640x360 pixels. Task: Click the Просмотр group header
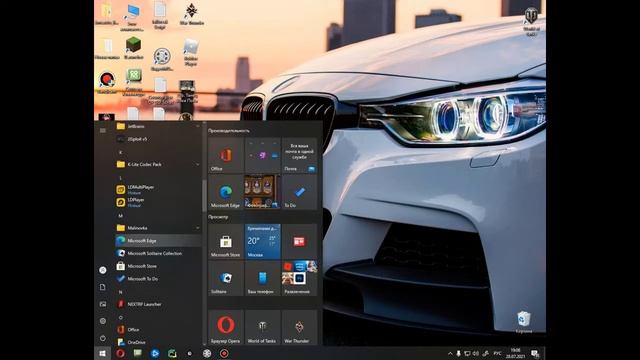pyautogui.click(x=218, y=217)
